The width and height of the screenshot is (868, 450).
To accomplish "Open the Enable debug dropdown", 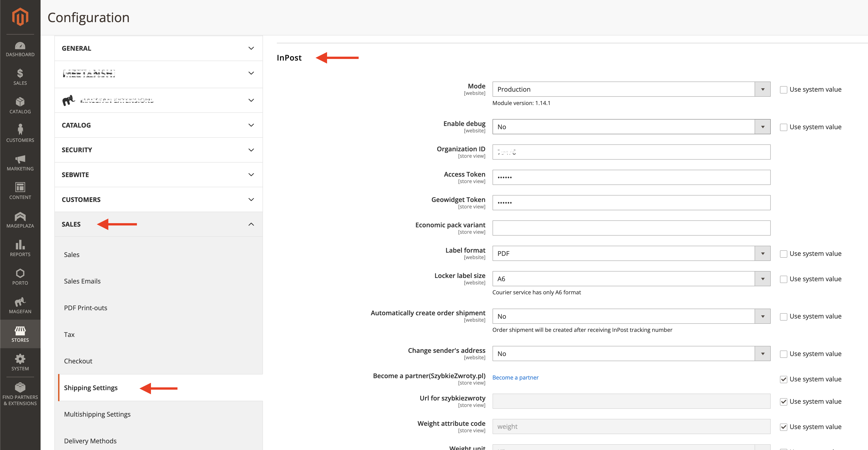I will [x=631, y=127].
